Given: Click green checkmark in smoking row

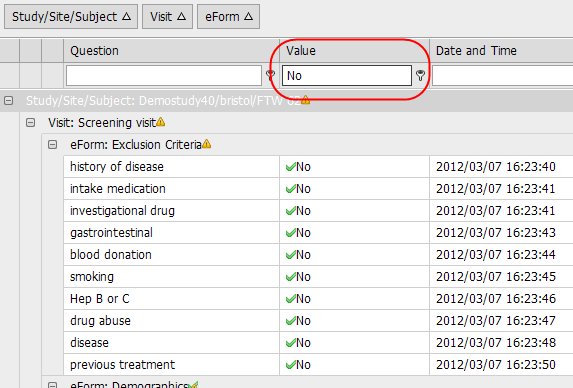Looking at the screenshot, I should tap(291, 277).
